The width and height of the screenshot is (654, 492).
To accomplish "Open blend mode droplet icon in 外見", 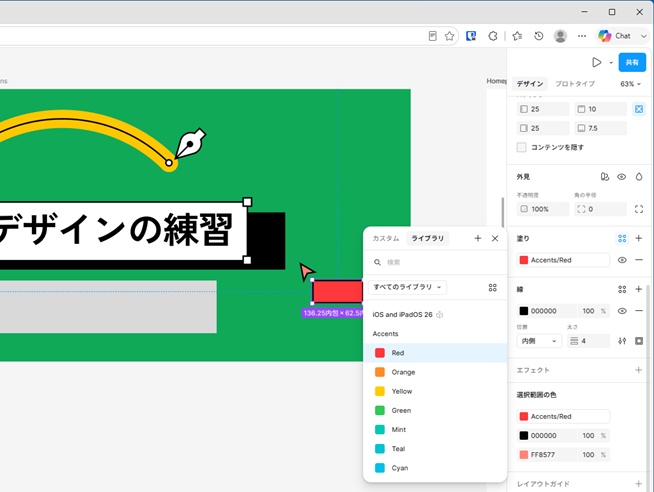I will click(639, 177).
